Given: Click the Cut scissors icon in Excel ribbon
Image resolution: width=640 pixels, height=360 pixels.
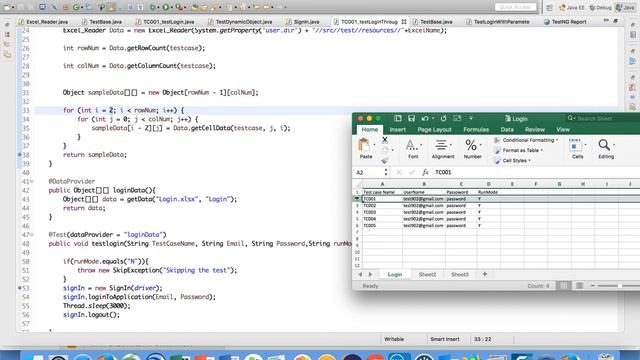Looking at the screenshot, I should tap(384, 140).
